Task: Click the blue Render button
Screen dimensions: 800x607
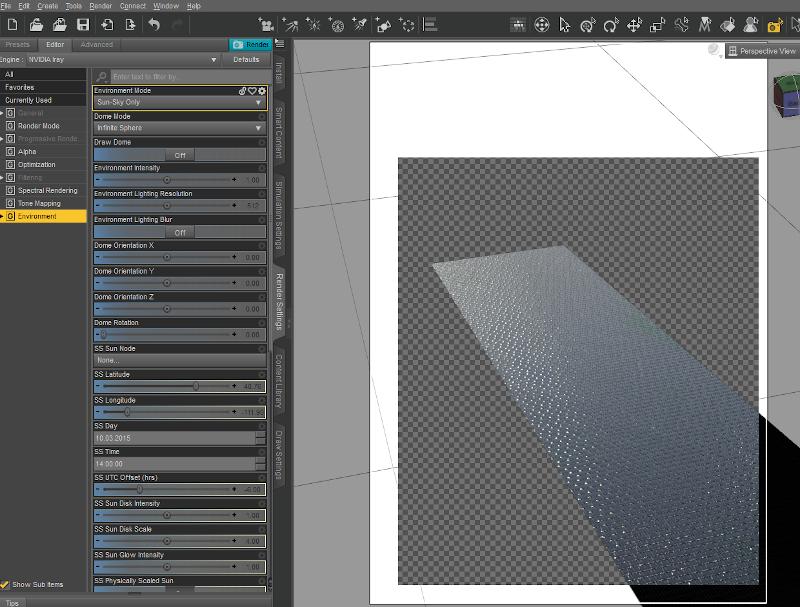Action: (251, 44)
